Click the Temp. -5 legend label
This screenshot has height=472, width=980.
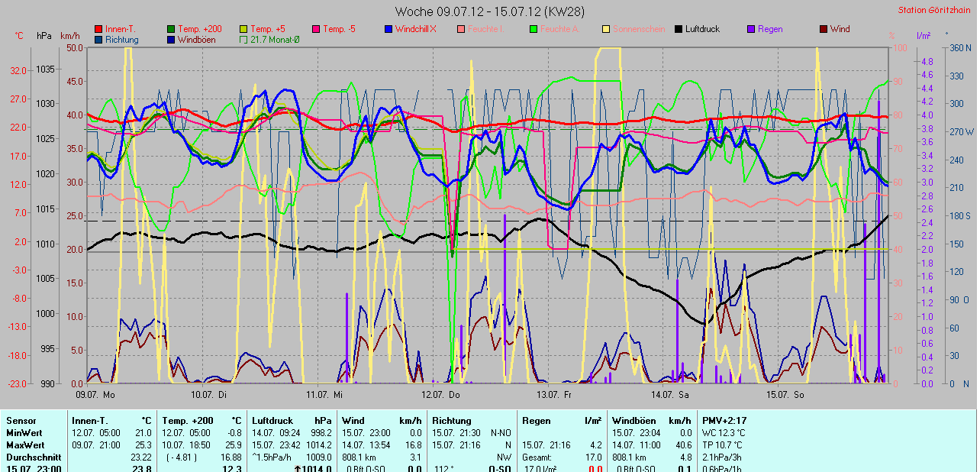pyautogui.click(x=339, y=29)
